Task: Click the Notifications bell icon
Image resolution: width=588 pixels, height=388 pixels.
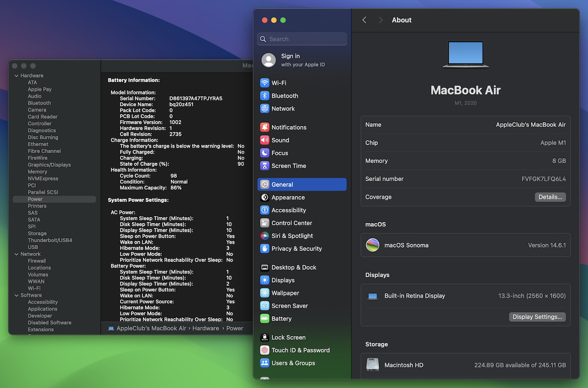Action: pyautogui.click(x=265, y=127)
